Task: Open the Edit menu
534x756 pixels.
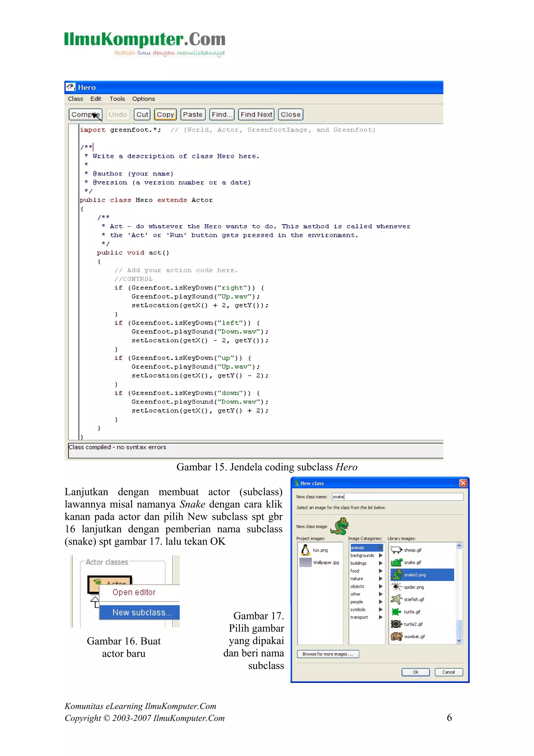Action: point(96,98)
